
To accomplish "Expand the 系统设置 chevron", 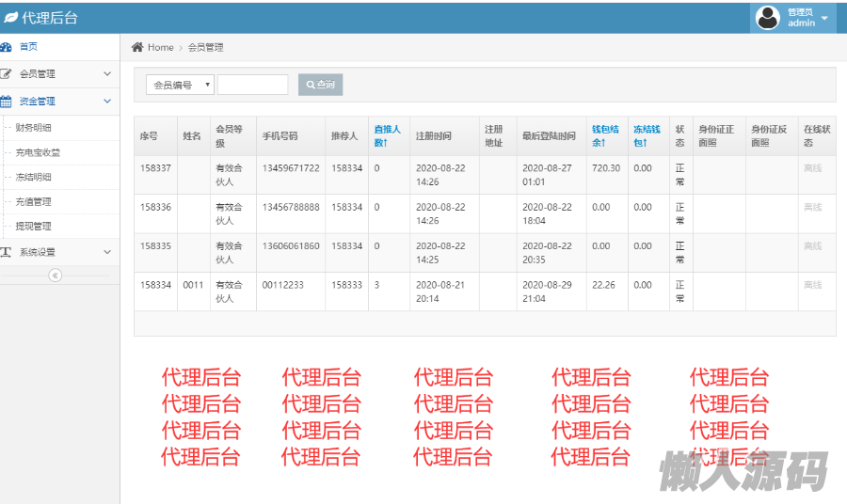I will (x=107, y=252).
